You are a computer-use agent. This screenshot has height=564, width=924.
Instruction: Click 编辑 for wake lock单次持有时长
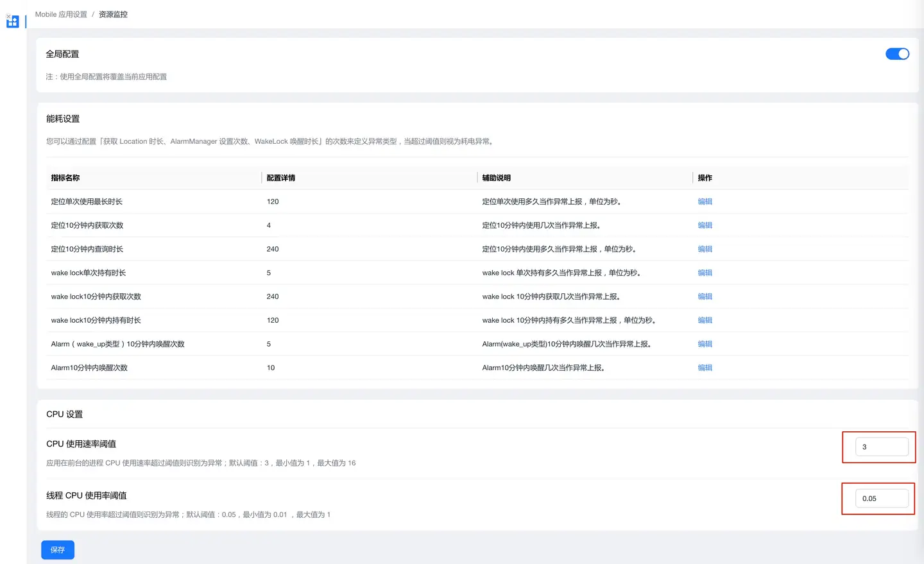click(705, 273)
